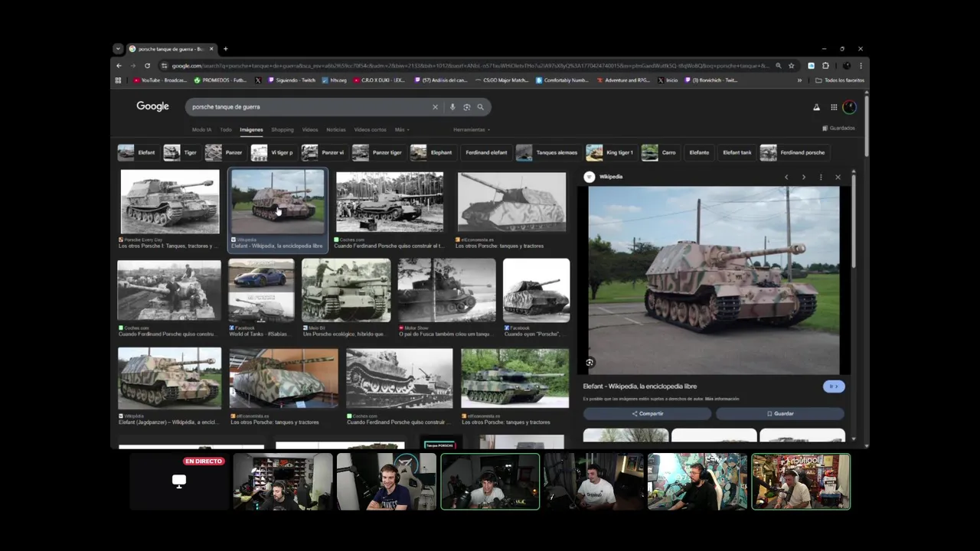The width and height of the screenshot is (980, 551).
Task: Open the Chrome profile icon
Action: 847,66
